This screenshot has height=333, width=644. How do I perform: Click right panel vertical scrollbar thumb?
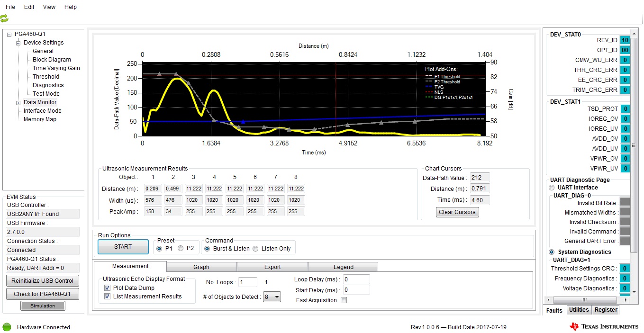click(x=634, y=145)
